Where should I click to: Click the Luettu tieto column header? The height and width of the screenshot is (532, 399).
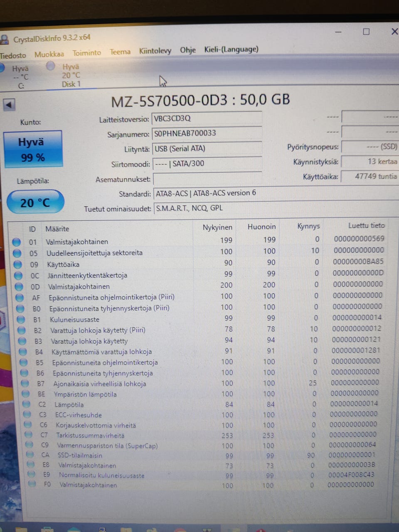tap(366, 225)
